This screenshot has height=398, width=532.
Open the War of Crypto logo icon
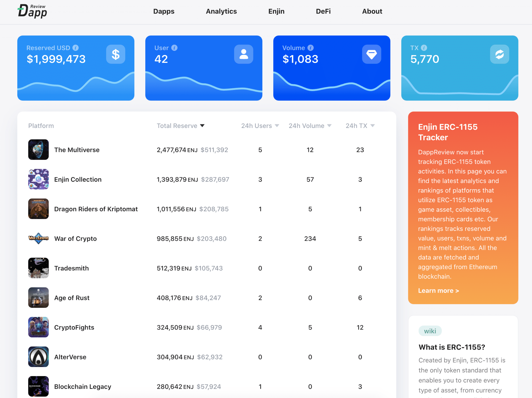click(x=39, y=238)
